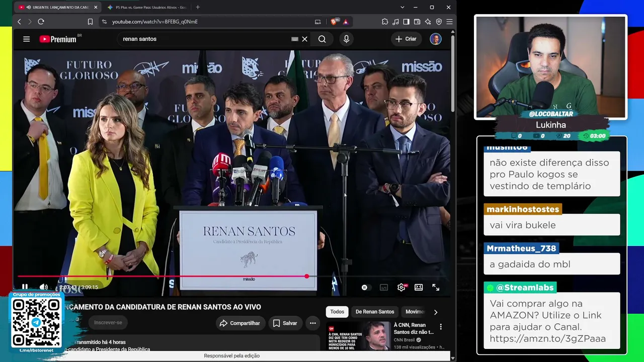This screenshot has width=644, height=362.
Task: Reload the YouTube page
Action: (x=41, y=22)
